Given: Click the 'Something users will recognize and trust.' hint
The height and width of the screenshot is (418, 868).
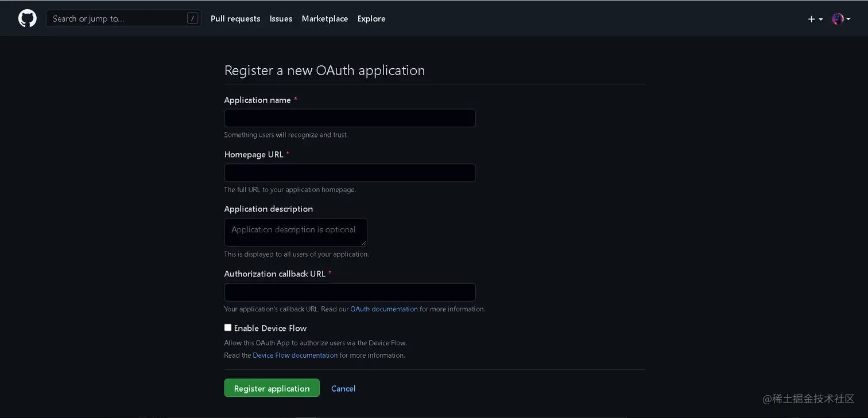Looking at the screenshot, I should tap(286, 135).
